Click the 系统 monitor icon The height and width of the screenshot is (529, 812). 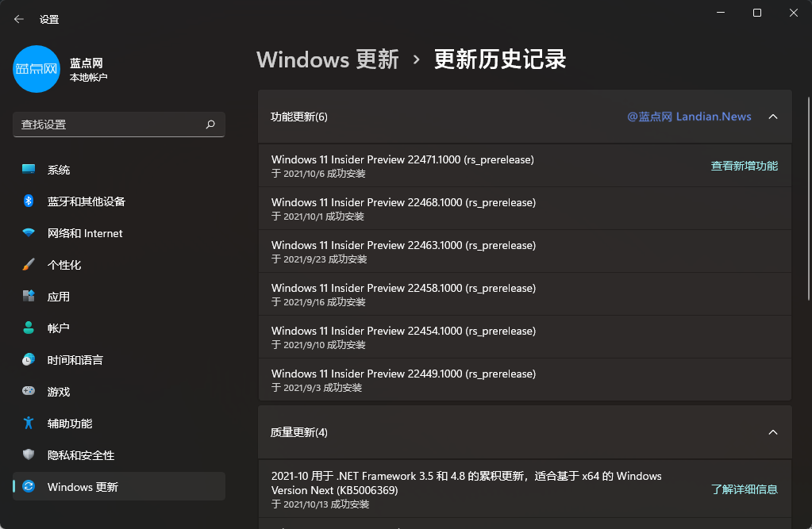29,170
